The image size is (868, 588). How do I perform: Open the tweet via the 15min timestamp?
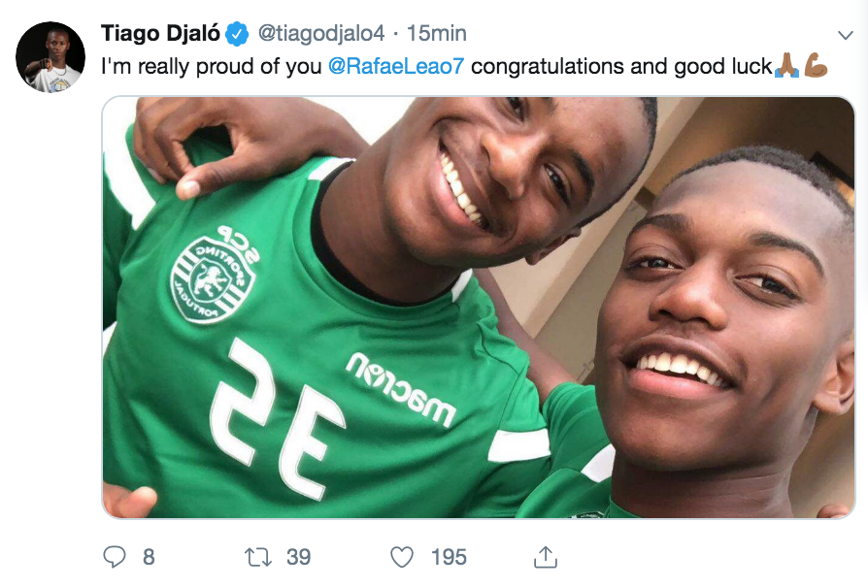pos(436,34)
